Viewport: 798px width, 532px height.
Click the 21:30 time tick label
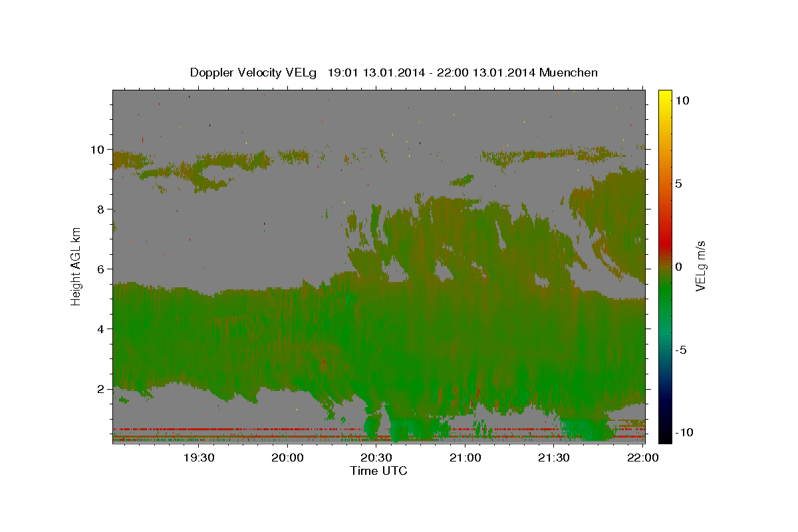(554, 458)
